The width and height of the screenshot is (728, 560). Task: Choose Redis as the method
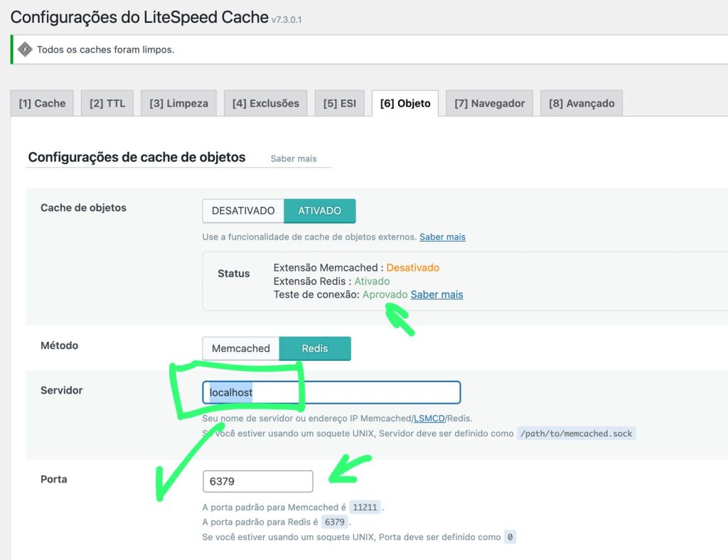[x=314, y=348]
